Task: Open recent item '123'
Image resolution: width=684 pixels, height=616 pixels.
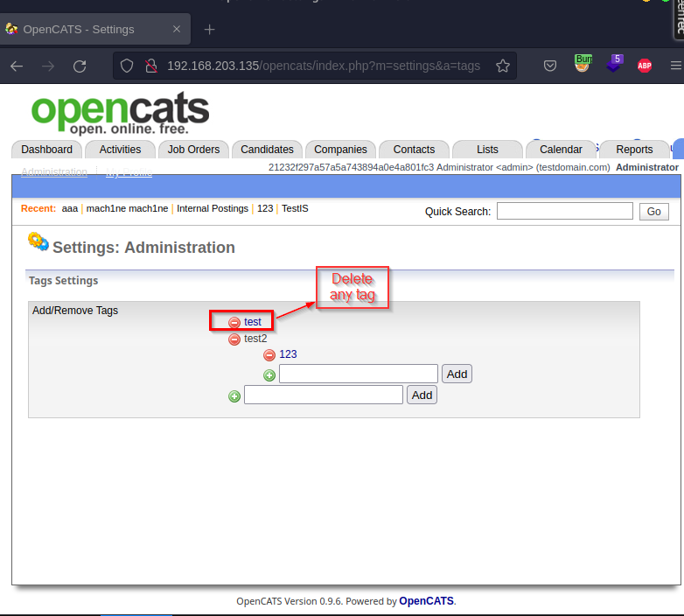Action: (265, 208)
